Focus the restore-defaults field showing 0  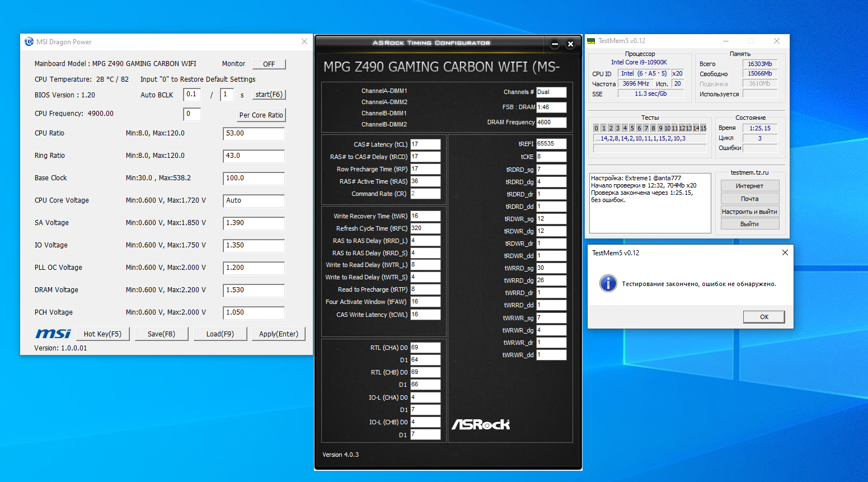coord(192,114)
